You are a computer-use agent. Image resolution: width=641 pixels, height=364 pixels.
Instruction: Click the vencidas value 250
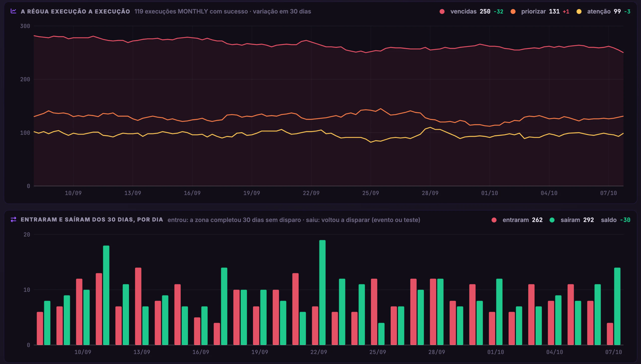click(x=485, y=12)
